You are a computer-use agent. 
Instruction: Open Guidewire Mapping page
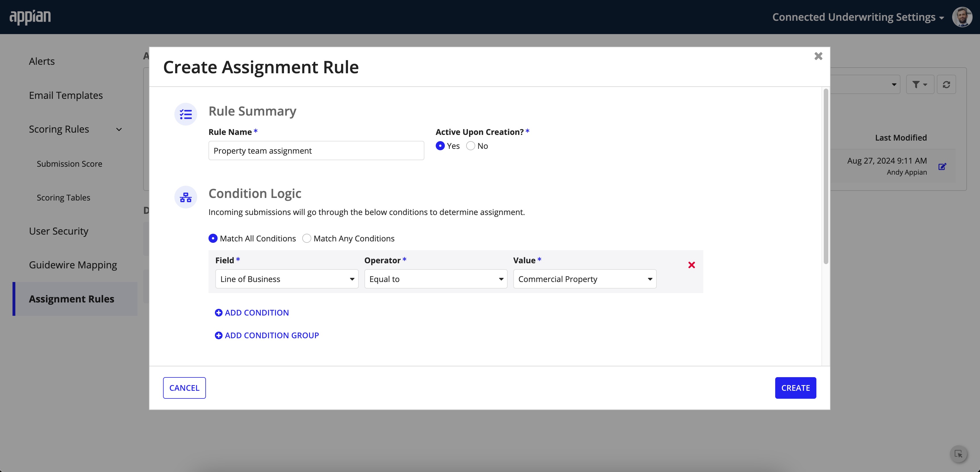(x=73, y=265)
